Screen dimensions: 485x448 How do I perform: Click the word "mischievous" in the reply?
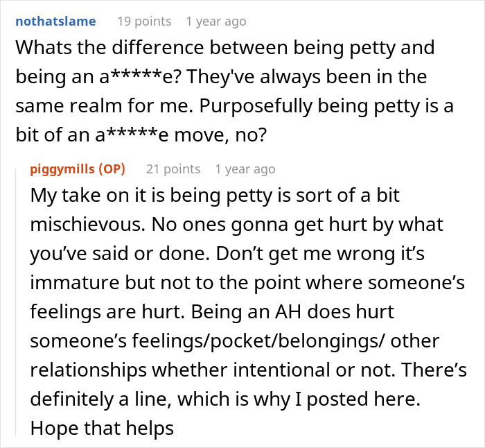[x=90, y=225]
